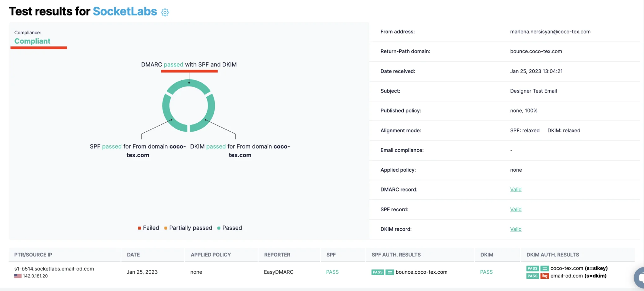Viewport: 644px width, 291px height.
Task: Open the Valid link for SPF record
Action: click(516, 209)
